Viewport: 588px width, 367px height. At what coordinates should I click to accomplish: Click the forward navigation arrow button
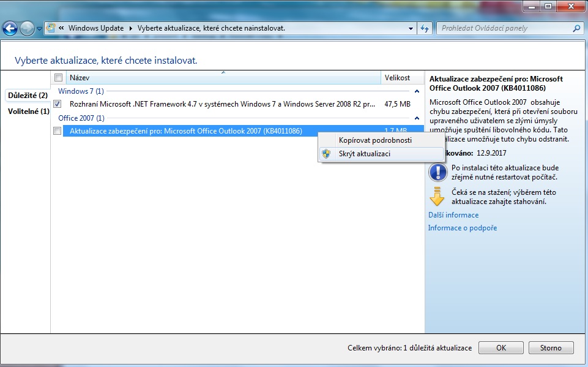pyautogui.click(x=27, y=28)
